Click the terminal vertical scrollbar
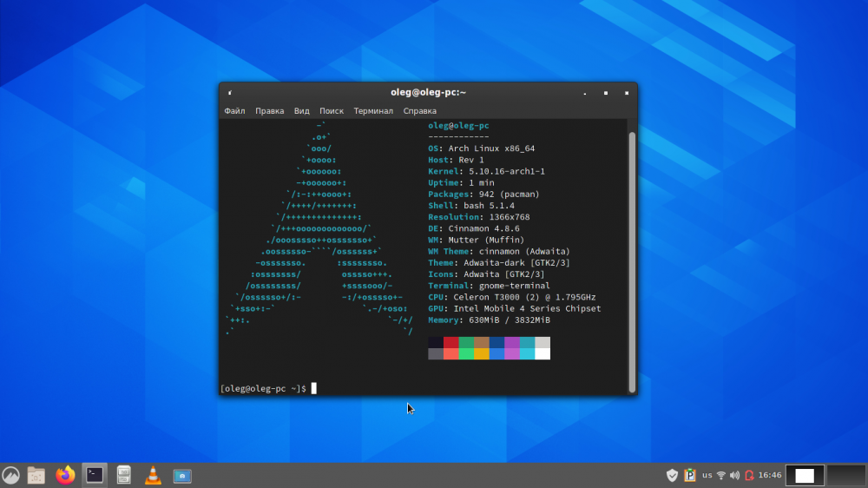Screen dimensions: 868x488 [x=632, y=261]
